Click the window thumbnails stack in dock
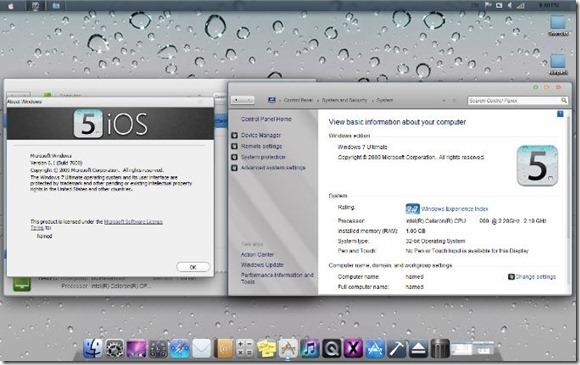 (x=472, y=349)
